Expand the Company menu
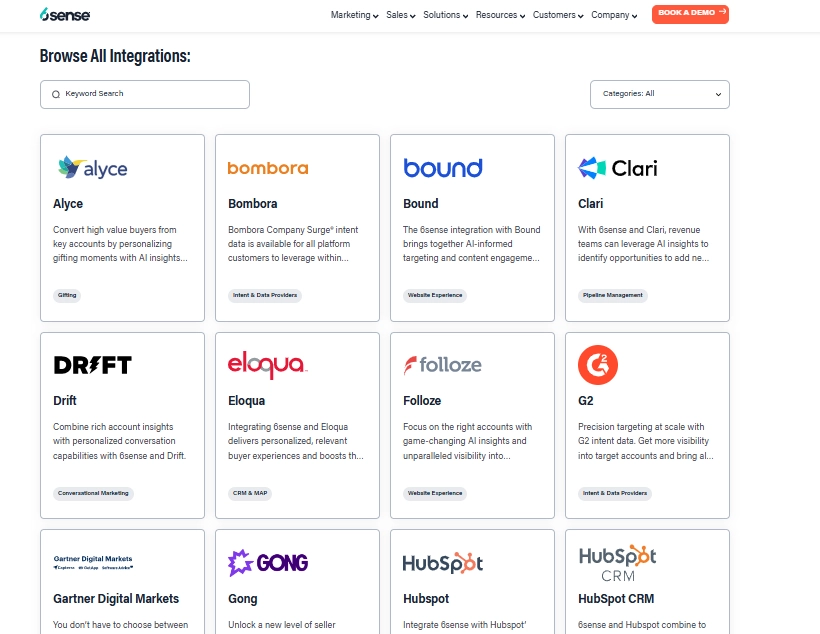The width and height of the screenshot is (820, 634). point(614,15)
